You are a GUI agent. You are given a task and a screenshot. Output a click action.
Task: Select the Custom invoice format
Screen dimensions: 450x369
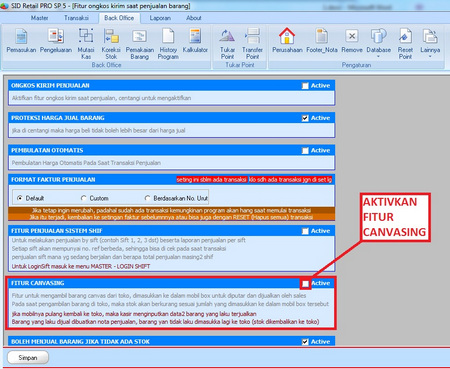point(84,198)
